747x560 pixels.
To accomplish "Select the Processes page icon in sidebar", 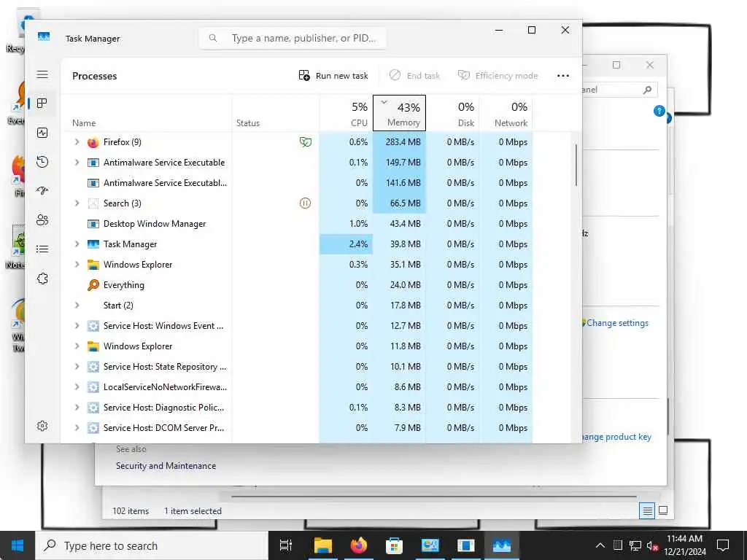I will [x=42, y=104].
